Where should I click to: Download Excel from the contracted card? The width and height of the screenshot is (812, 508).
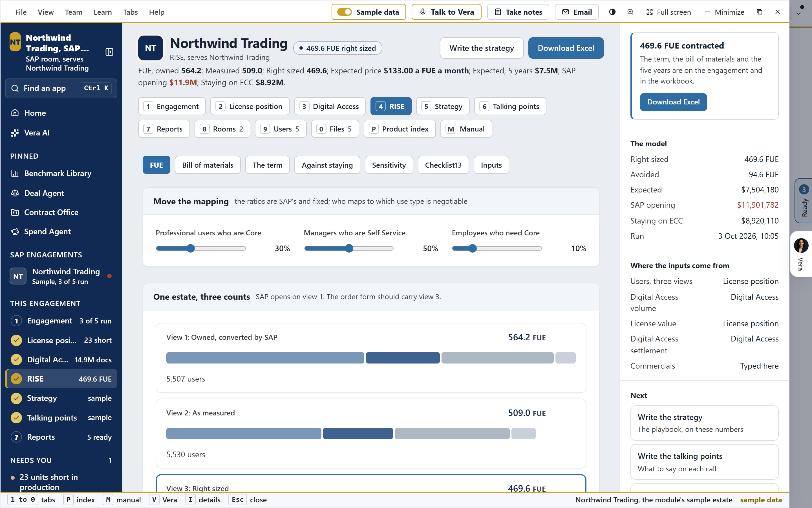673,102
